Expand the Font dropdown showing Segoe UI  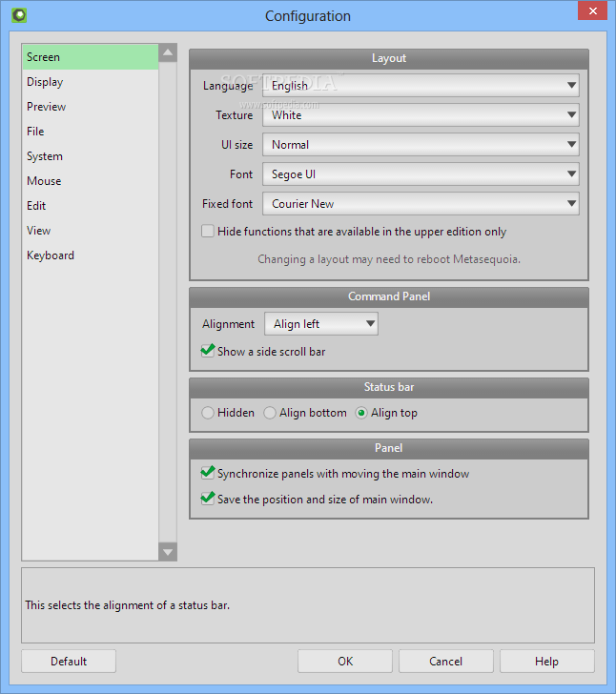point(421,174)
